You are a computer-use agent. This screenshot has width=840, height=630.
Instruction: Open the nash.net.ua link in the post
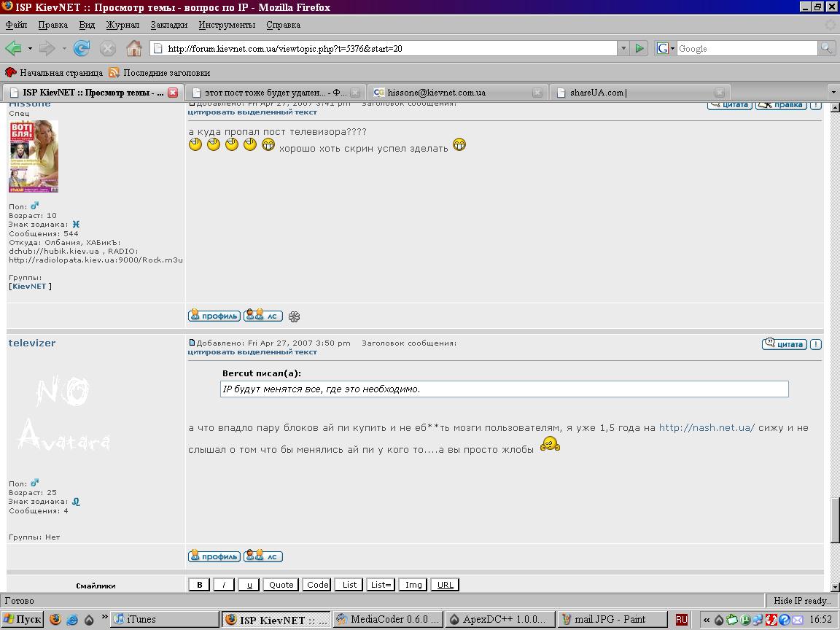pyautogui.click(x=707, y=428)
